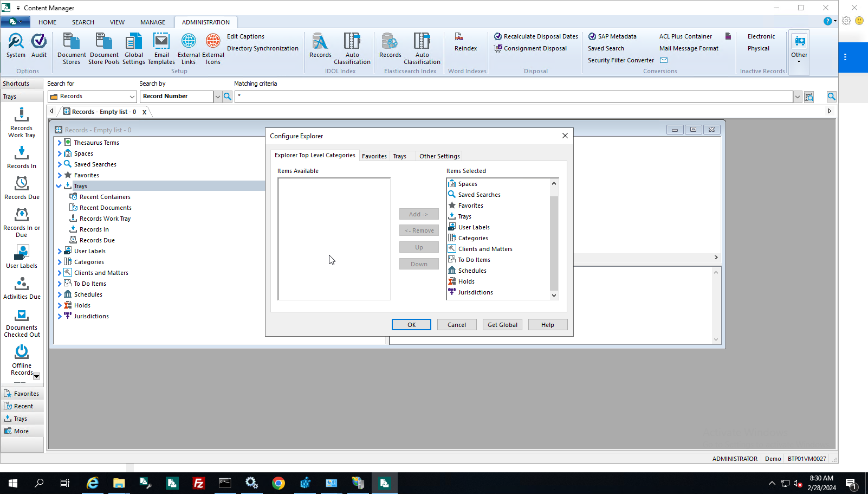The width and height of the screenshot is (868, 494).
Task: Open the Search for Records dropdown
Action: click(132, 97)
